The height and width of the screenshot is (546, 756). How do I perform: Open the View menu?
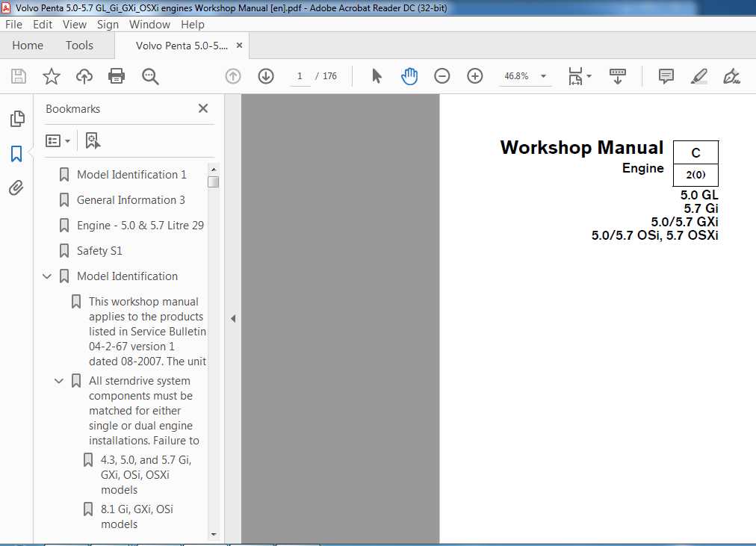click(x=74, y=24)
